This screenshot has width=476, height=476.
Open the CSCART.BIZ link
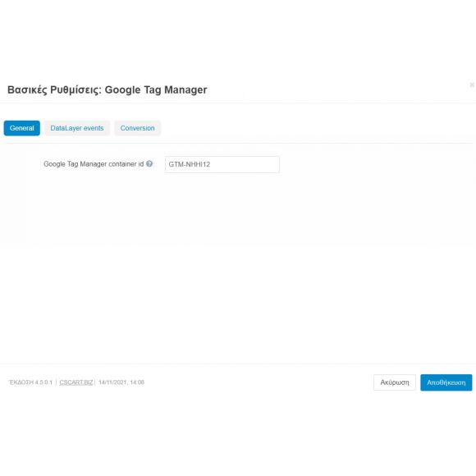point(76,382)
